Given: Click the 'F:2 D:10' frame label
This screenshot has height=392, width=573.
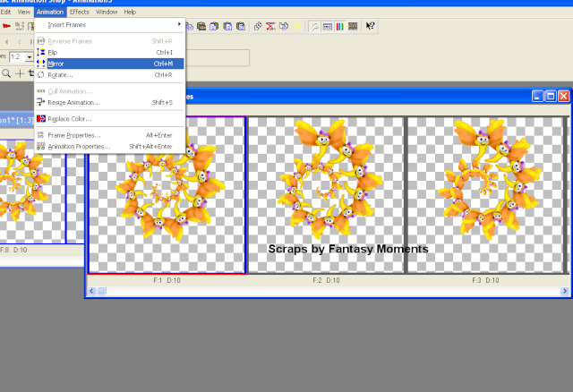Looking at the screenshot, I should (326, 280).
